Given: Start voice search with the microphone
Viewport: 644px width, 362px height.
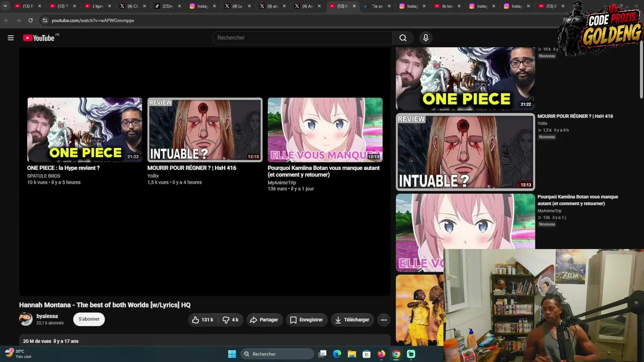Looking at the screenshot, I should click(x=426, y=38).
